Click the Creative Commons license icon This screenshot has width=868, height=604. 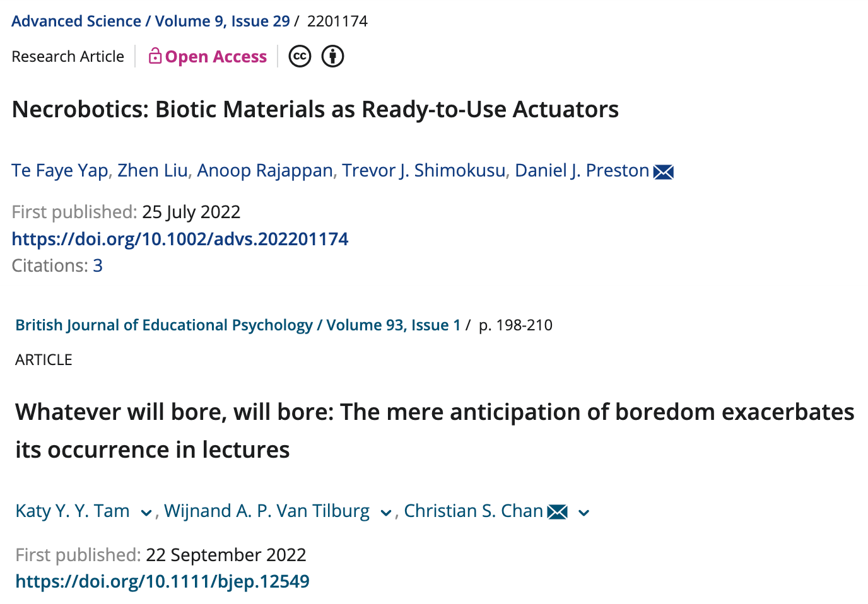coord(300,57)
